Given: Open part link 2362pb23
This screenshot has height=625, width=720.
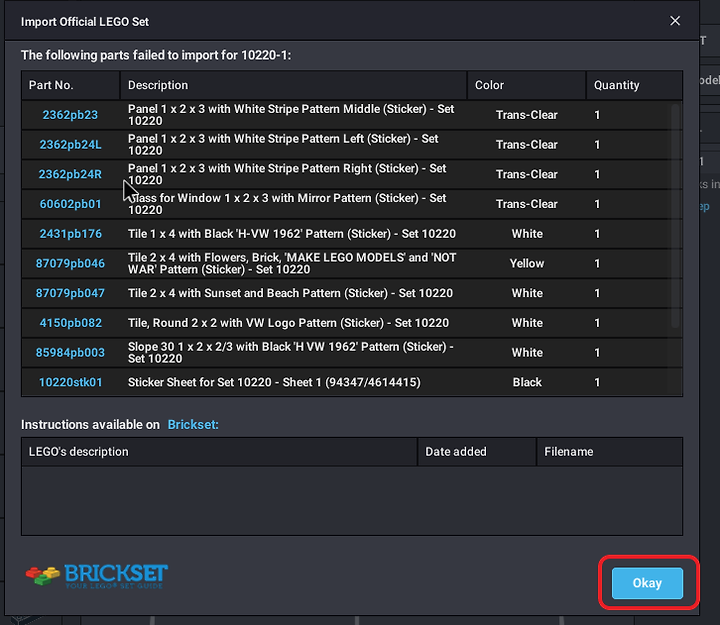Looking at the screenshot, I should (x=70, y=115).
